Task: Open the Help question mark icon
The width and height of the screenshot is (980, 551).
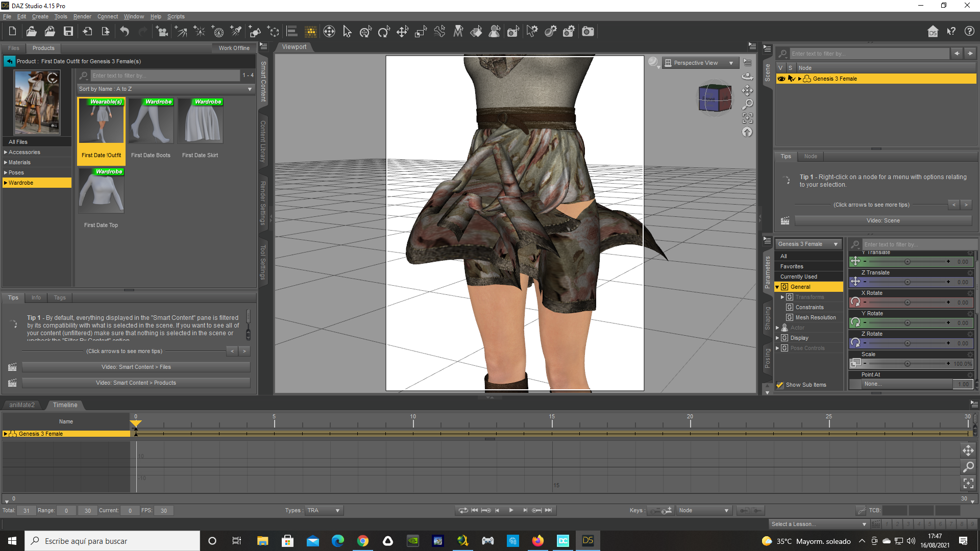Action: coord(969,32)
